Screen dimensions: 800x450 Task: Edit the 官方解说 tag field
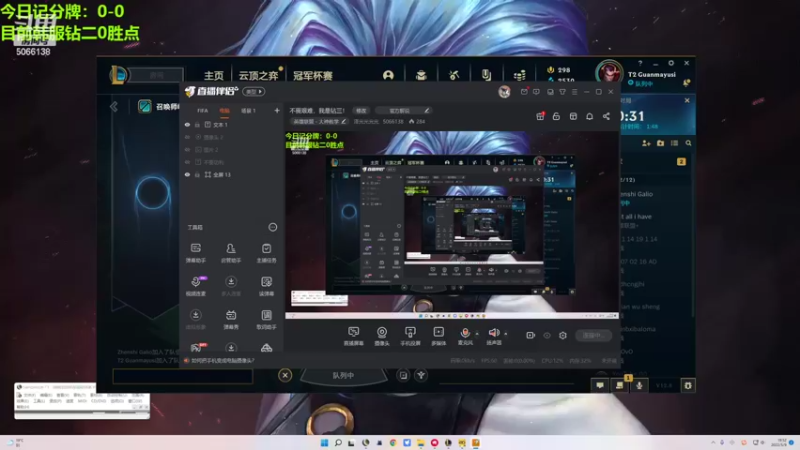(x=403, y=110)
